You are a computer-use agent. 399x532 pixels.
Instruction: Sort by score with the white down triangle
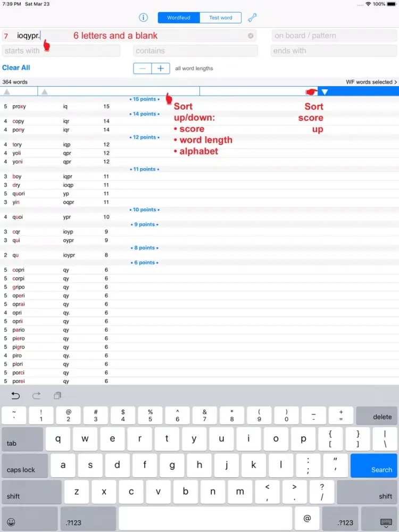(x=325, y=92)
